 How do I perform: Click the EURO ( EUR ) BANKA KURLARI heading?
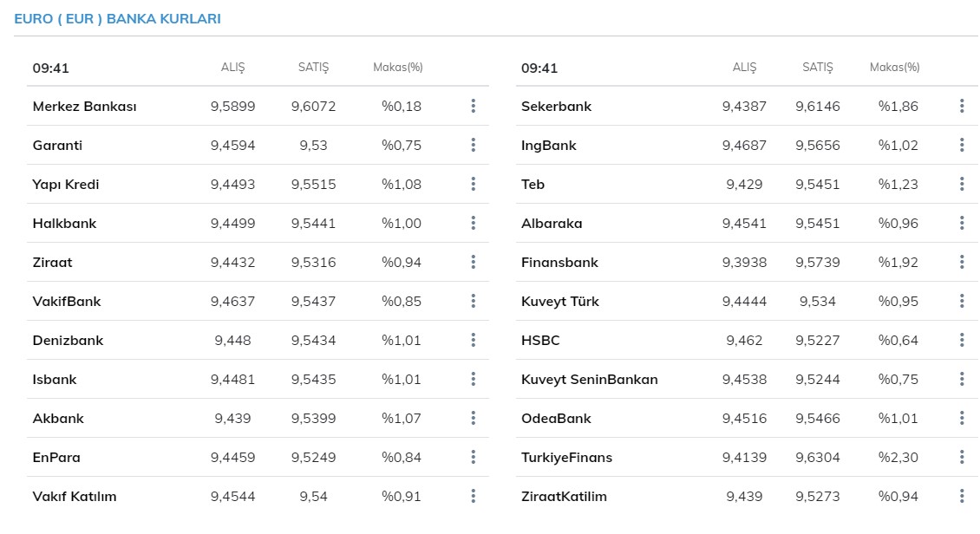(x=117, y=18)
